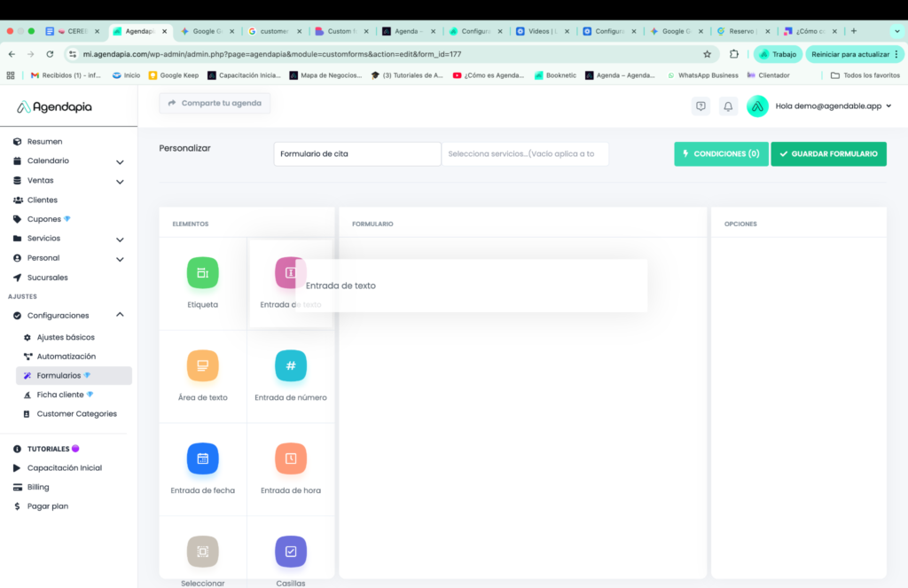Add the Casillas checkbox element
This screenshot has width=908, height=588.
(291, 552)
